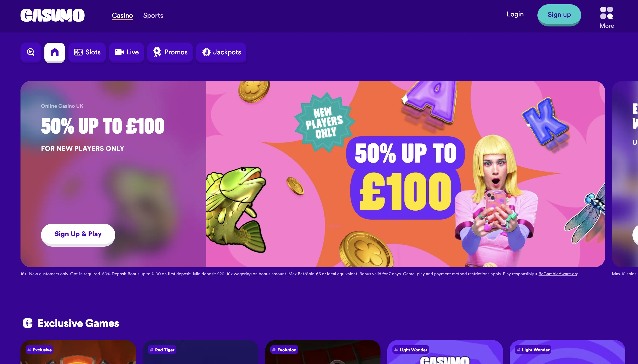Click the Casumo logo
This screenshot has height=364, width=638.
tap(53, 15)
